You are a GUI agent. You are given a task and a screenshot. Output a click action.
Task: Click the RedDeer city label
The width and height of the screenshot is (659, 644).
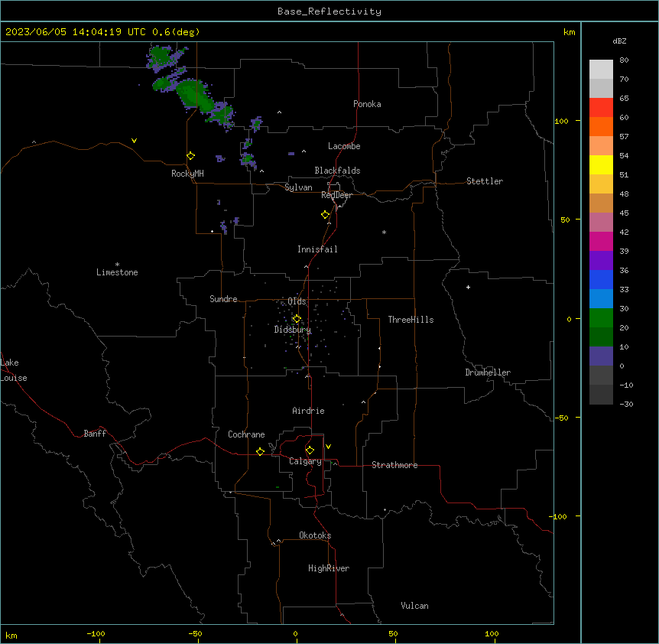(336, 195)
